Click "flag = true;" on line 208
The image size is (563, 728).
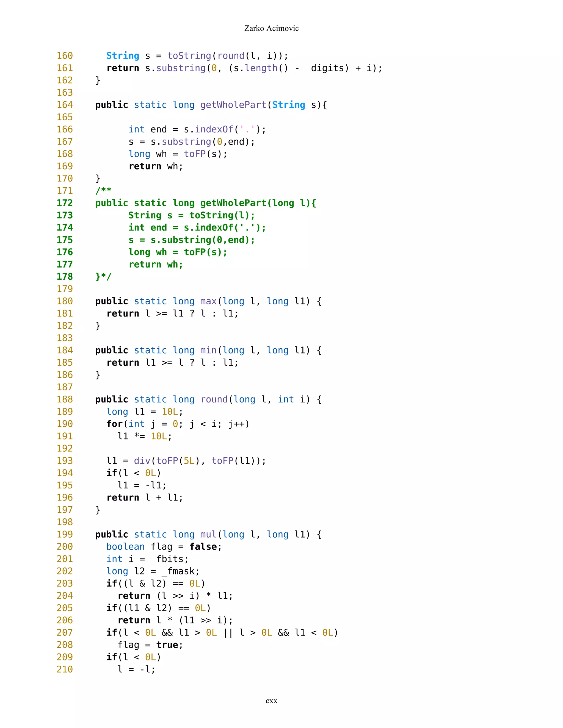[x=150, y=645]
